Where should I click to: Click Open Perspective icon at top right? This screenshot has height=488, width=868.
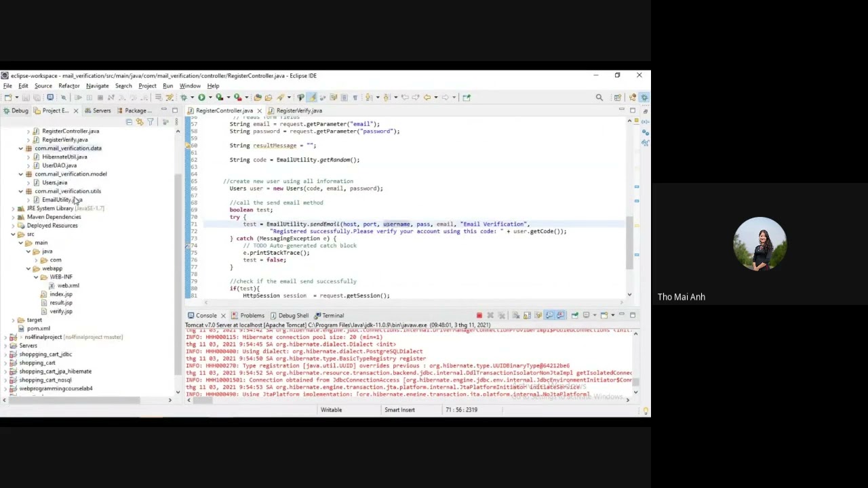coord(617,98)
